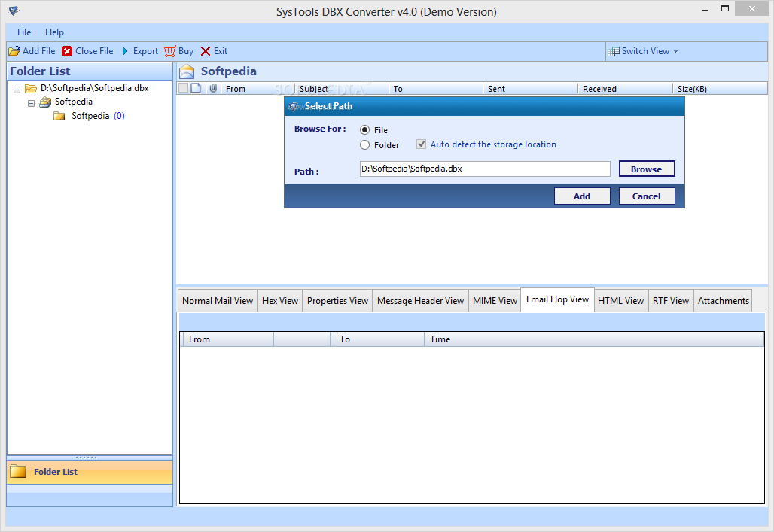
Task: Switch to the Normal Mail View tab
Action: coord(217,300)
